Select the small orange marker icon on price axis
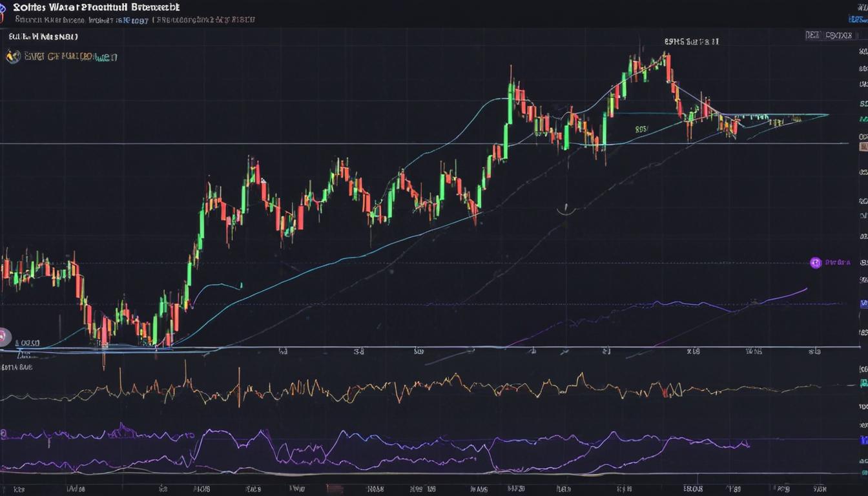 point(864,146)
